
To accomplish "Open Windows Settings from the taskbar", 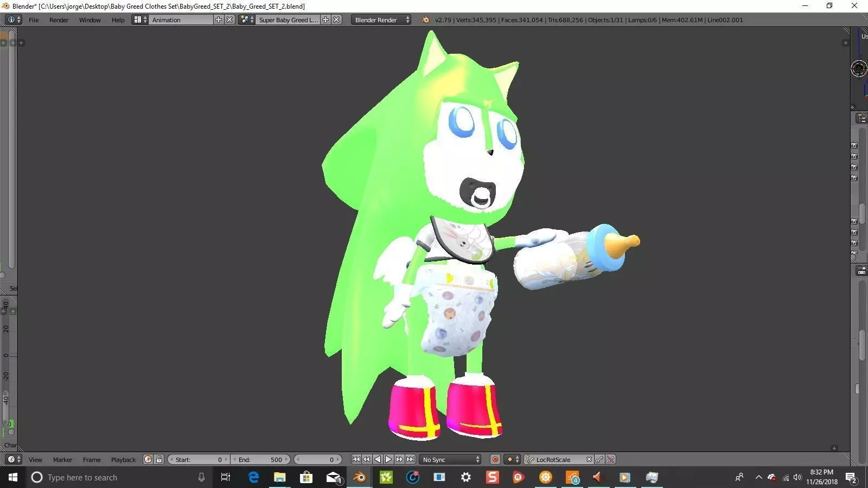I will [465, 477].
